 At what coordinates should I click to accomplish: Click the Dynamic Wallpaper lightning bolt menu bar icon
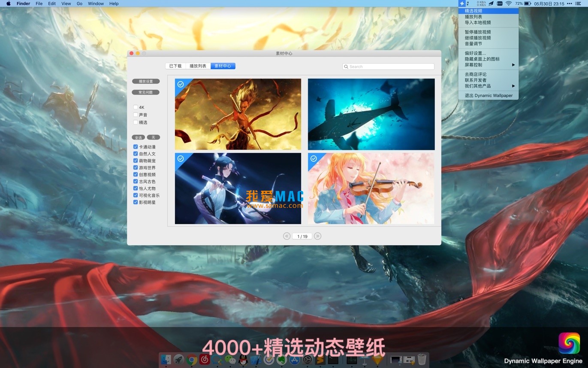click(x=462, y=3)
